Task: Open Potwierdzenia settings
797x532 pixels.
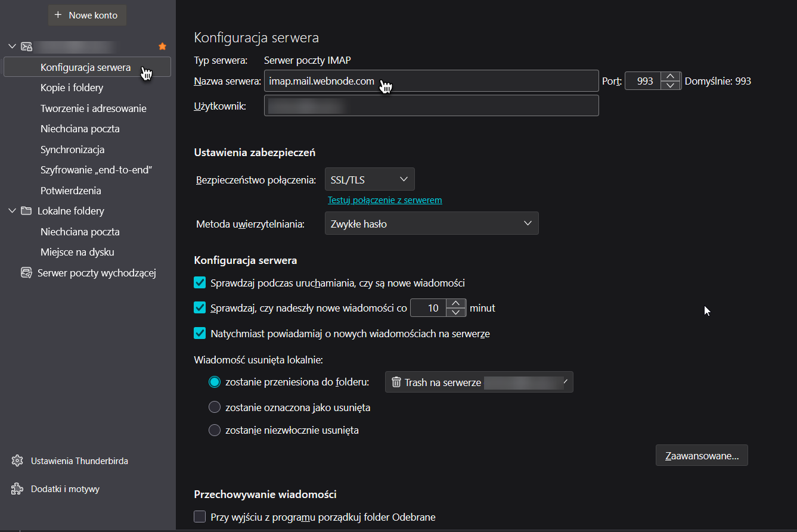Action: pos(71,191)
